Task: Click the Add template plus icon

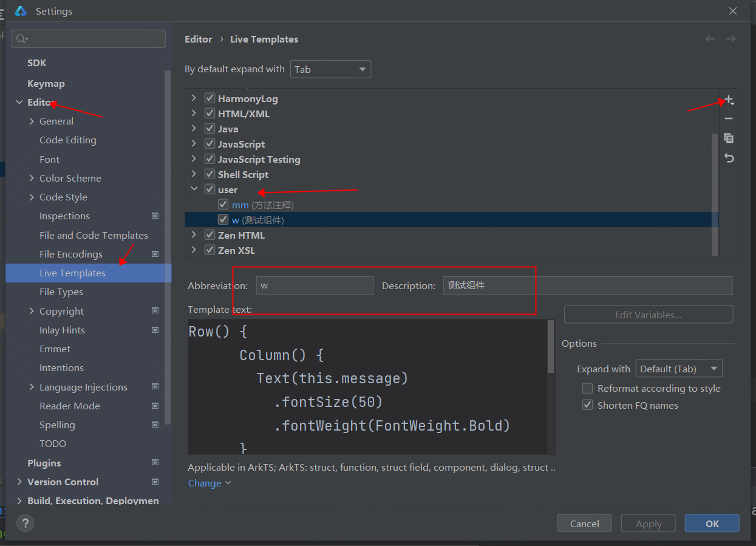Action: [729, 100]
